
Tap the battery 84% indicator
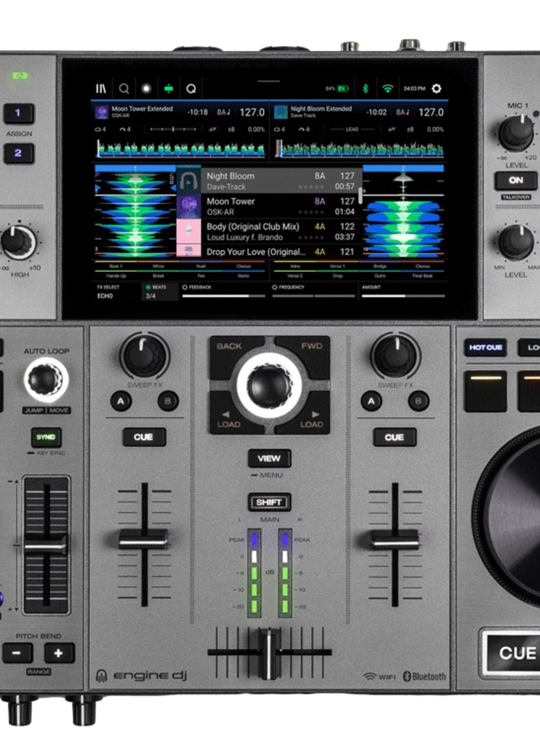337,89
